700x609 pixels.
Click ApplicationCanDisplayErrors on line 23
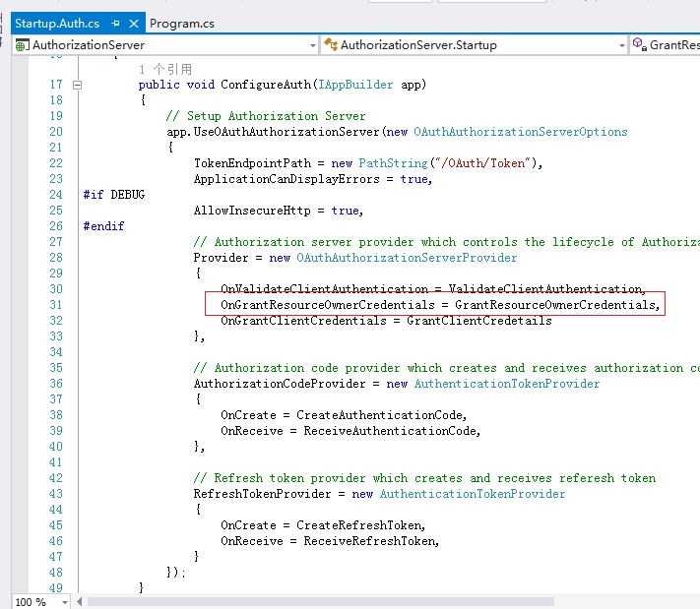point(286,179)
